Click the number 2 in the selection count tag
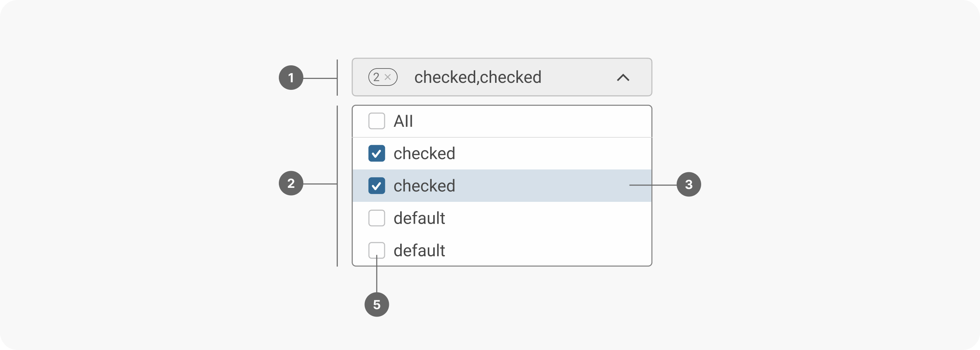 click(x=376, y=77)
